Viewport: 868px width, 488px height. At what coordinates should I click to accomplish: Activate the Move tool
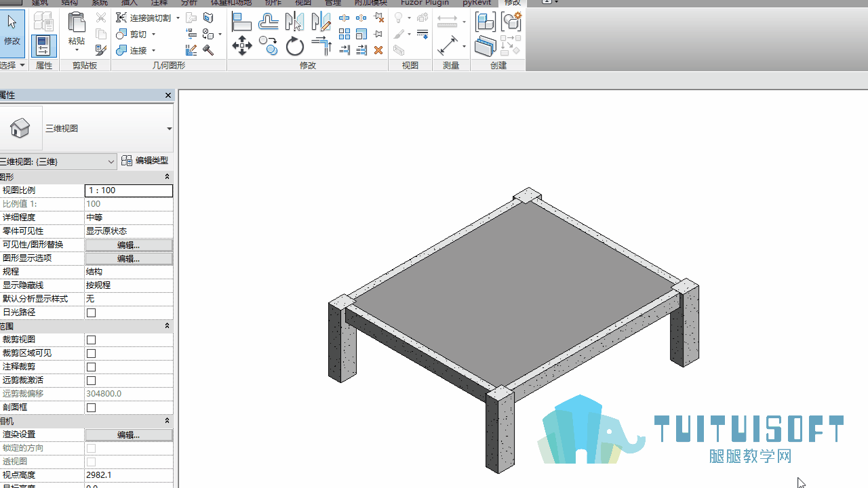click(242, 46)
